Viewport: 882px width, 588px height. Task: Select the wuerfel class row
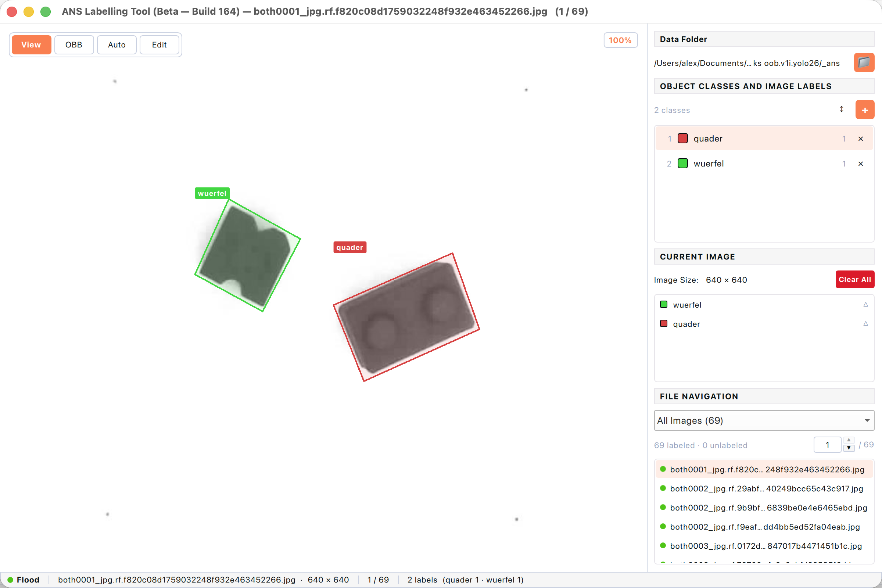[764, 164]
